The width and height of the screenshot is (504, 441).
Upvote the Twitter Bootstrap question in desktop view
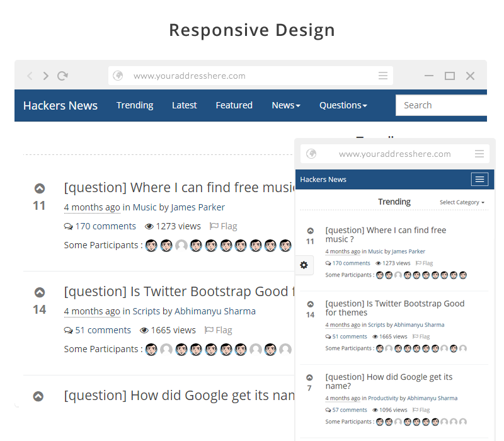click(39, 292)
